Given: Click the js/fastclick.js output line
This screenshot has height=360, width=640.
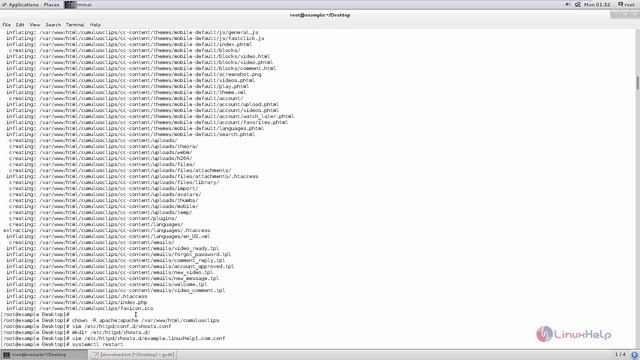Looking at the screenshot, I should click(135, 38).
